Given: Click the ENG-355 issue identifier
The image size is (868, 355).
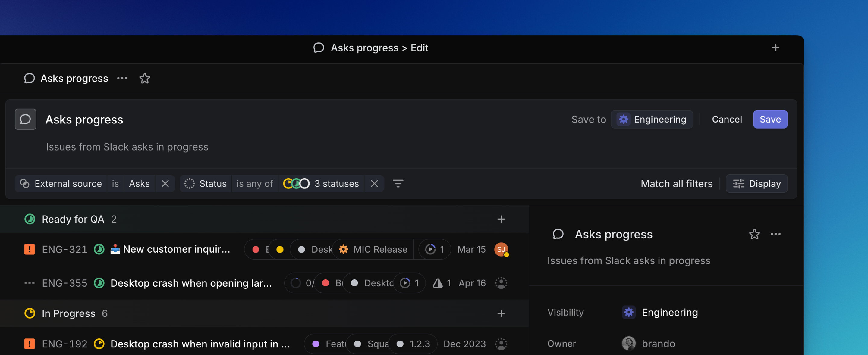Looking at the screenshot, I should pos(64,283).
